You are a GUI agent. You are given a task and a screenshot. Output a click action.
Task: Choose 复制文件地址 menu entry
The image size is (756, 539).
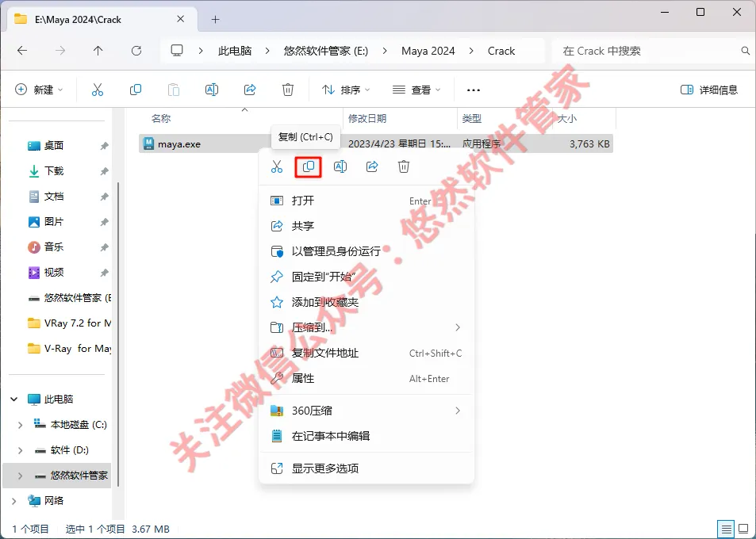tap(366, 353)
